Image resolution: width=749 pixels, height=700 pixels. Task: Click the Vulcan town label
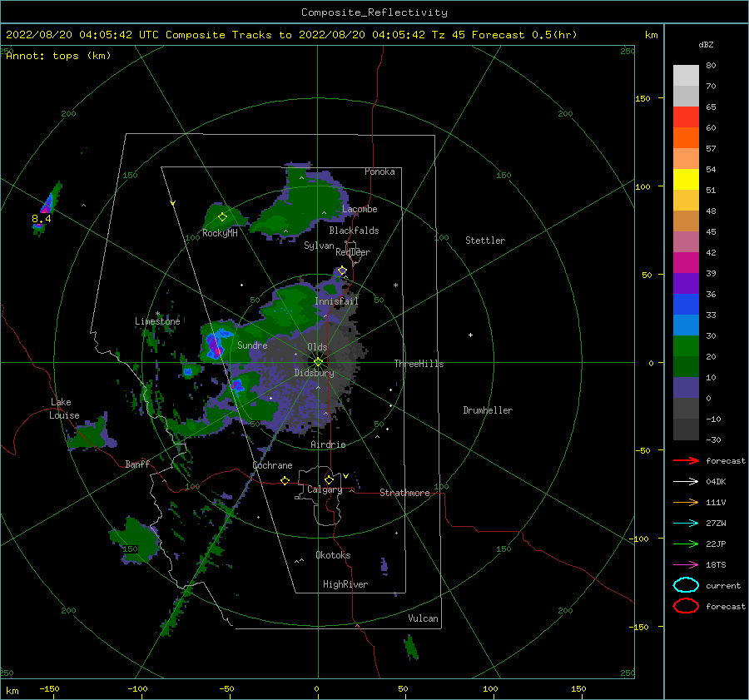(x=424, y=618)
